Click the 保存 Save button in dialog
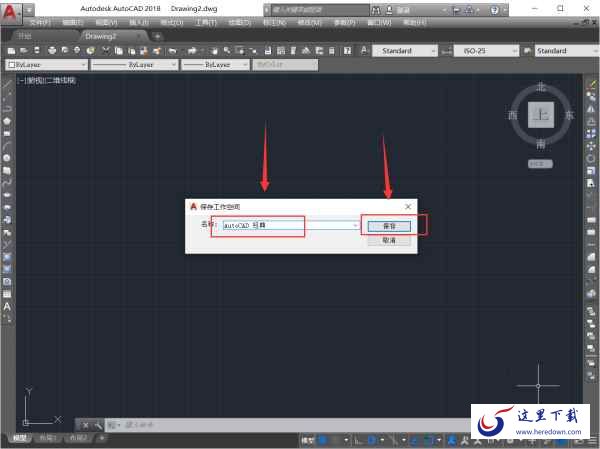Viewport: 600px width, 449px height. pos(389,226)
